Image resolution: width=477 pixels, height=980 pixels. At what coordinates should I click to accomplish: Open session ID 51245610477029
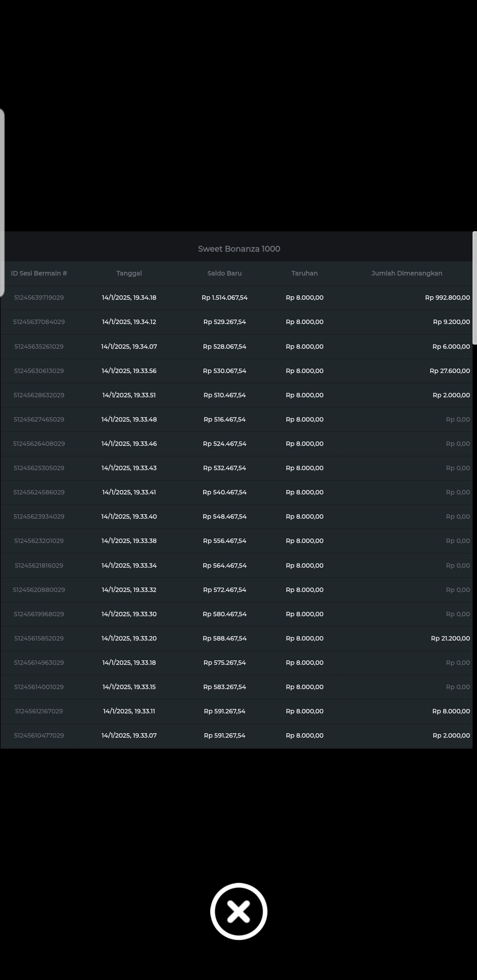click(39, 735)
